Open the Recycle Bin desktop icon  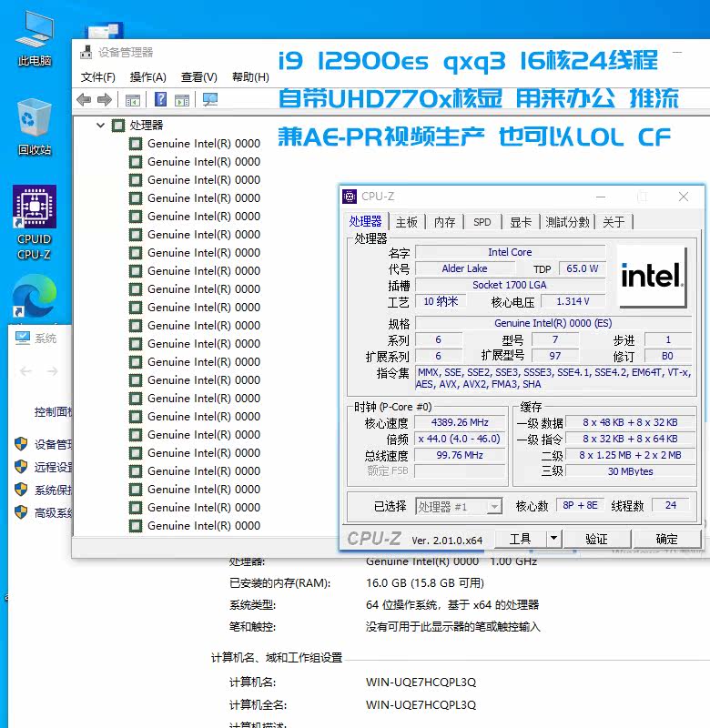coord(35,126)
